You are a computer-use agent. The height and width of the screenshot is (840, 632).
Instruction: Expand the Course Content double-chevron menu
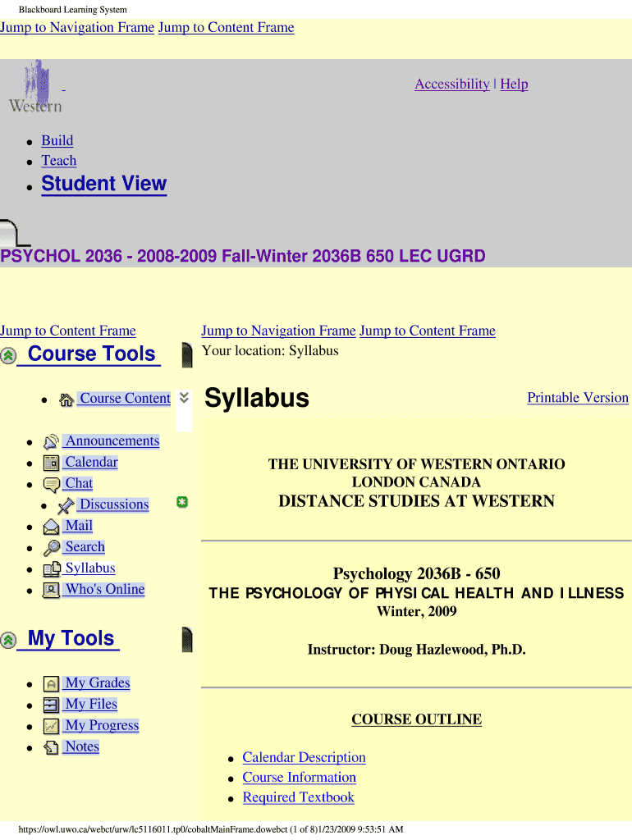pyautogui.click(x=185, y=398)
